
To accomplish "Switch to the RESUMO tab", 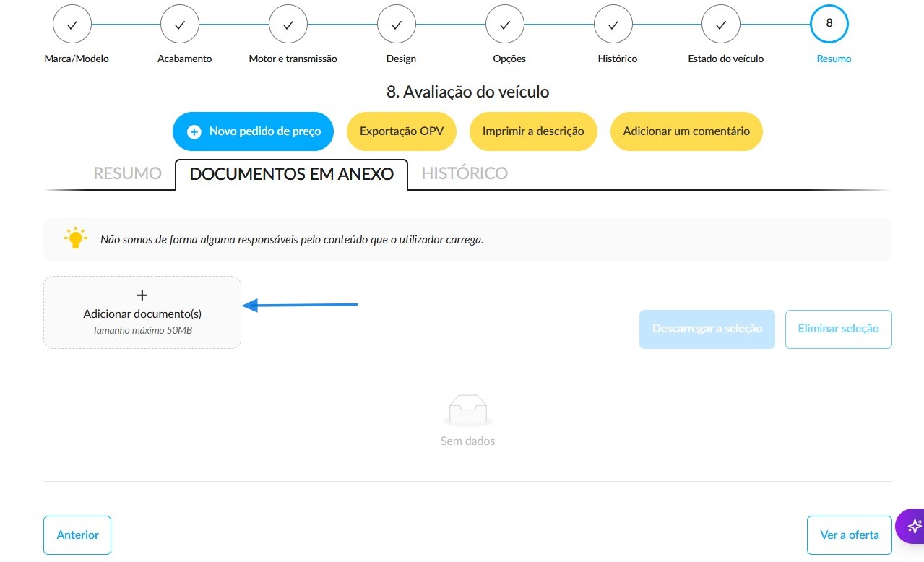I will [127, 173].
